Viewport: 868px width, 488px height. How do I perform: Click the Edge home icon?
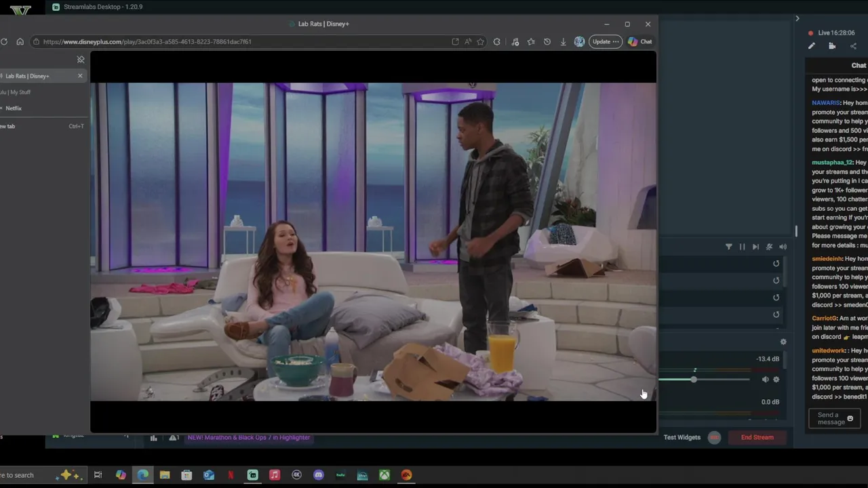20,41
